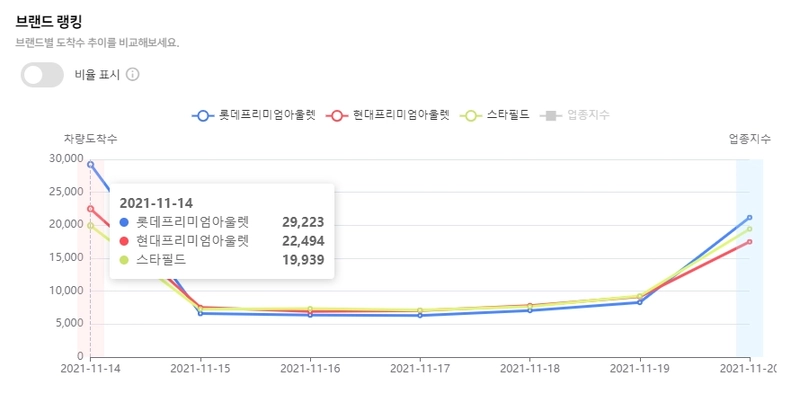Click the light blue shaded band at 2021-11-20
The image size is (800, 396).
(x=749, y=258)
